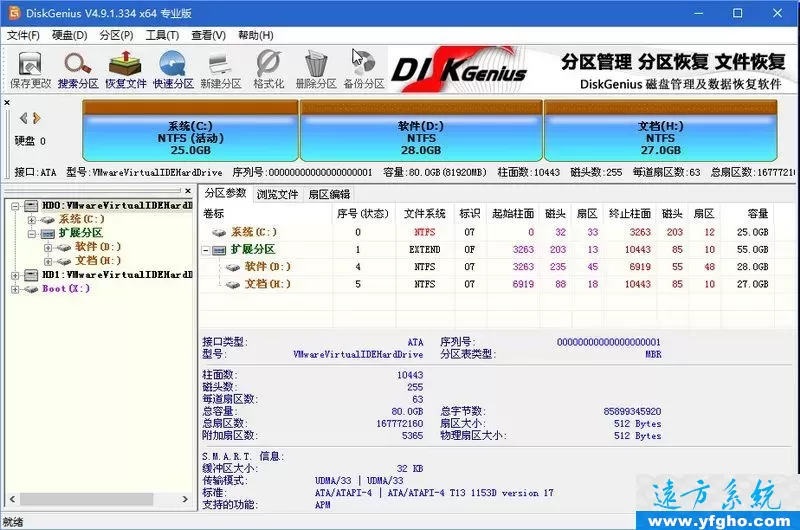
Task: Open the 分区(P) menu
Action: 116,35
